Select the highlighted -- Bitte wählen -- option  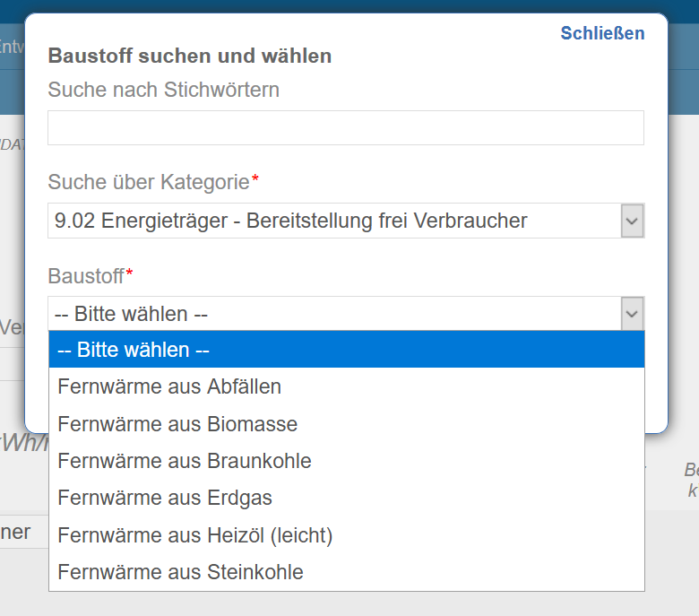[x=347, y=350]
